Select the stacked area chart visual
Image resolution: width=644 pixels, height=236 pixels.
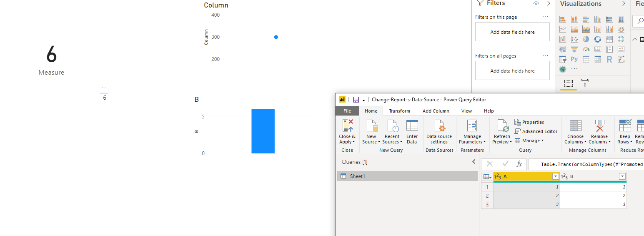click(586, 29)
